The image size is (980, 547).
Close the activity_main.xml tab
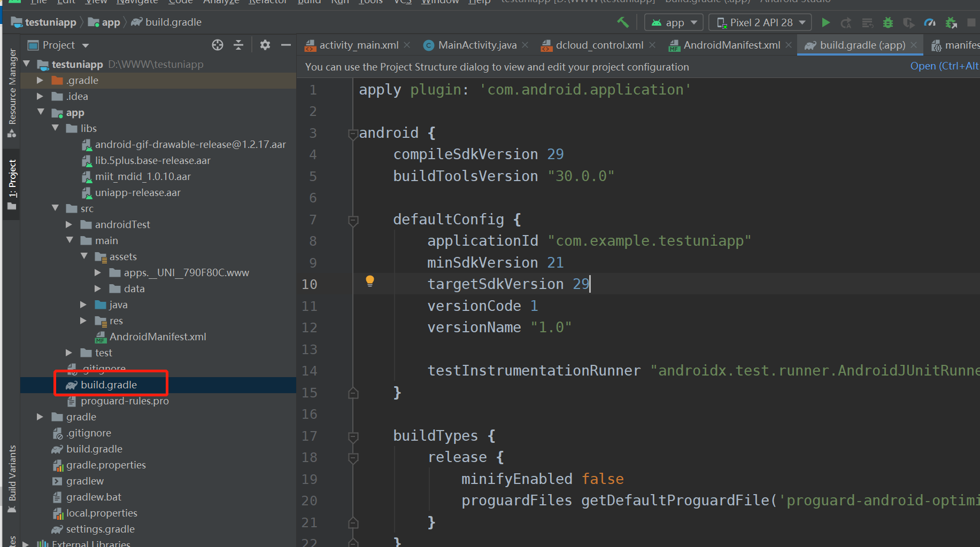point(407,45)
